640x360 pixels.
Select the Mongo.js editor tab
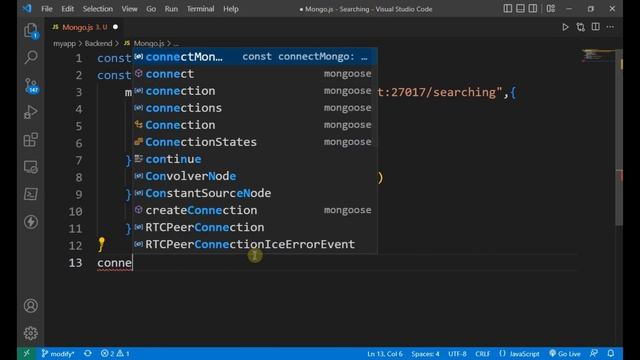[85, 27]
